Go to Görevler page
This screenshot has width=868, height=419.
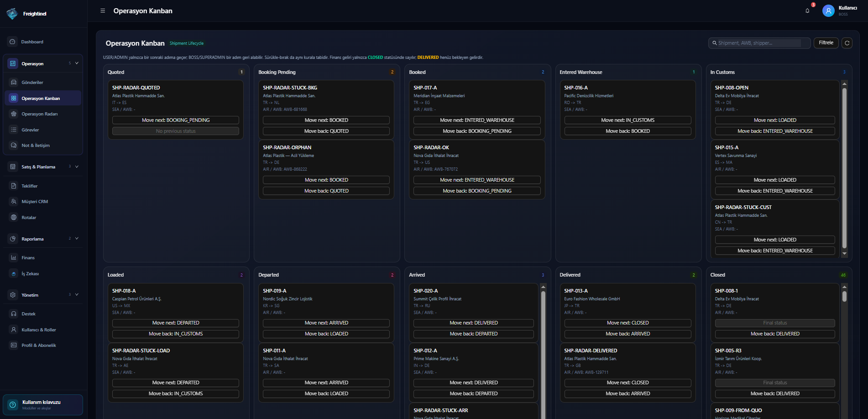pyautogui.click(x=43, y=130)
